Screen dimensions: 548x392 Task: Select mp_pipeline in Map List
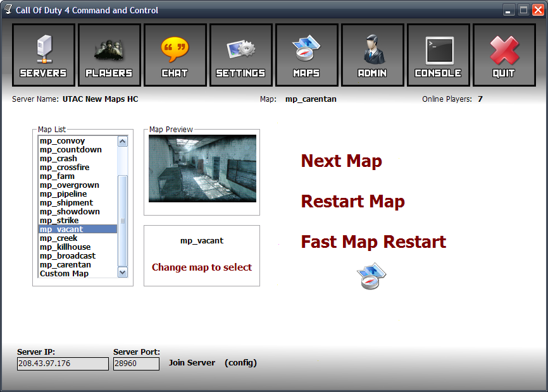78,193
